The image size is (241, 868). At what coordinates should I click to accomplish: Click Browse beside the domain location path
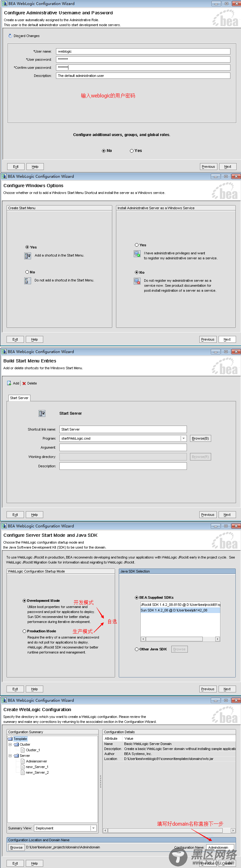[x=16, y=847]
